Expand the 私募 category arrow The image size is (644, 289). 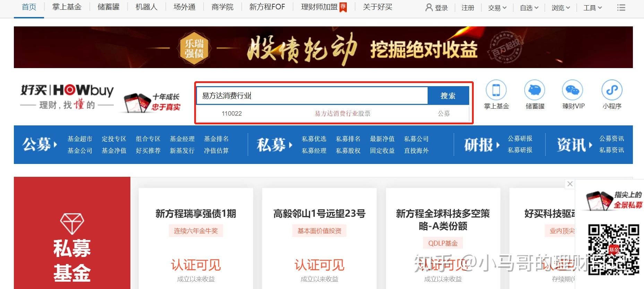(291, 145)
